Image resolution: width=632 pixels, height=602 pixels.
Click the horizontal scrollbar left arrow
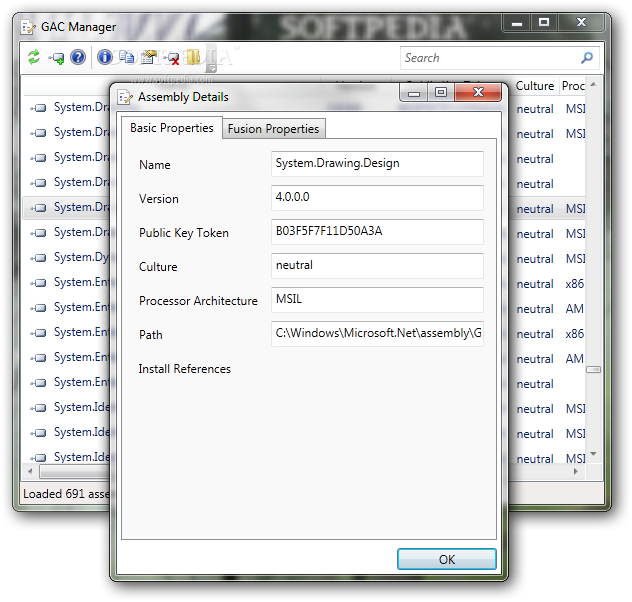[30, 471]
